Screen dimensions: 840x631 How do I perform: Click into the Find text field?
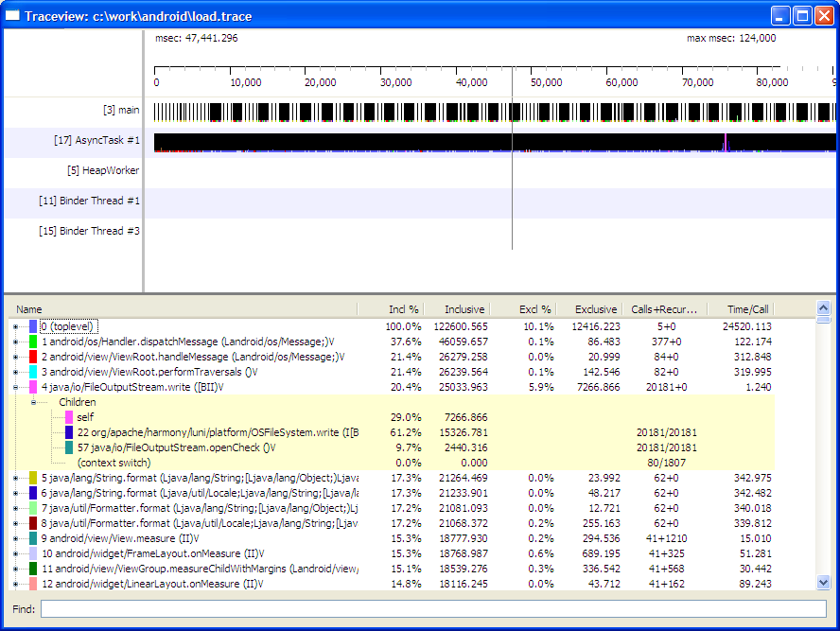point(432,609)
